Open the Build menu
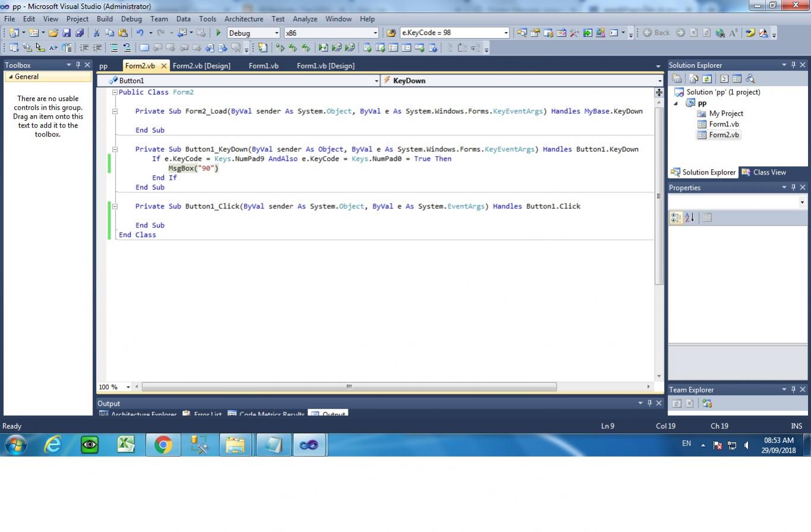This screenshot has height=532, width=811. [x=104, y=19]
